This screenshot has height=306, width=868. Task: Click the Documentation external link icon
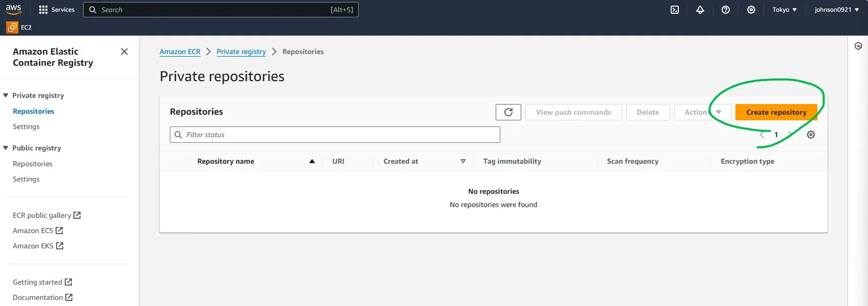(69, 297)
